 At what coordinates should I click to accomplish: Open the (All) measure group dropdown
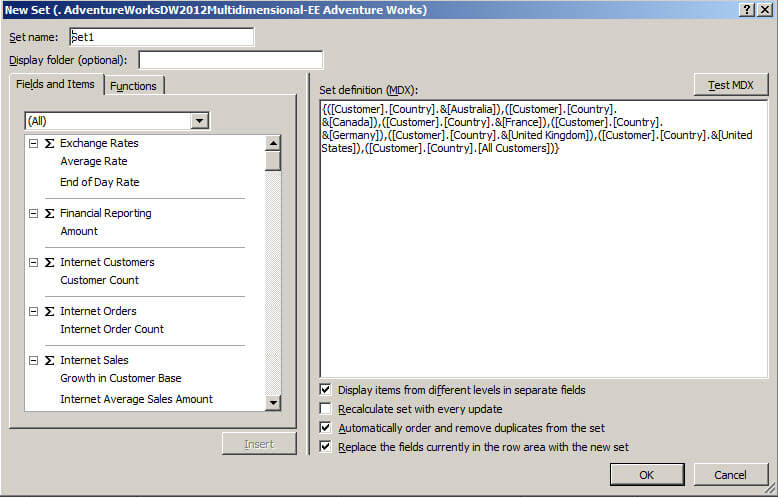pos(199,121)
